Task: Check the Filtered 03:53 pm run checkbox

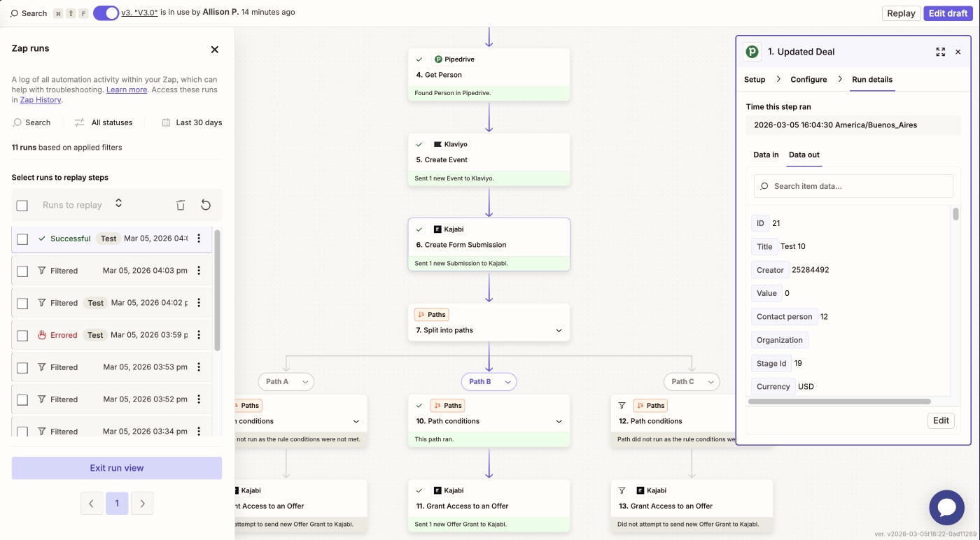Action: pyautogui.click(x=22, y=368)
